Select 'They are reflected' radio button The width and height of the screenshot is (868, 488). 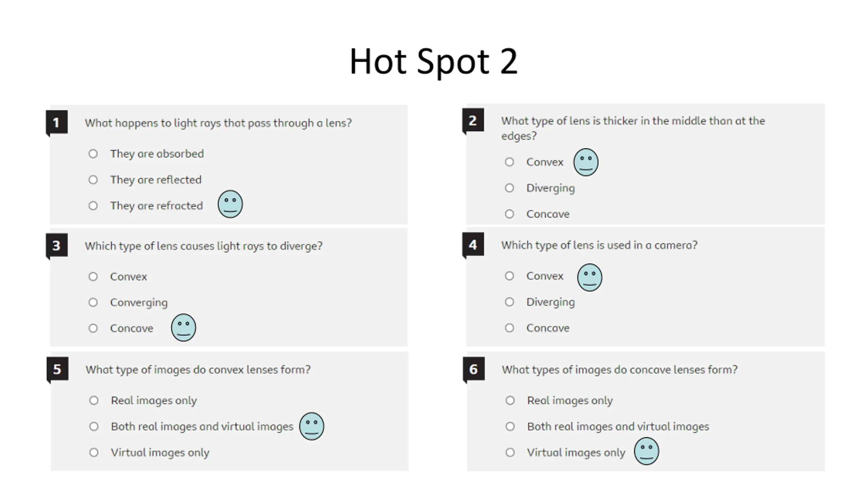(x=93, y=180)
